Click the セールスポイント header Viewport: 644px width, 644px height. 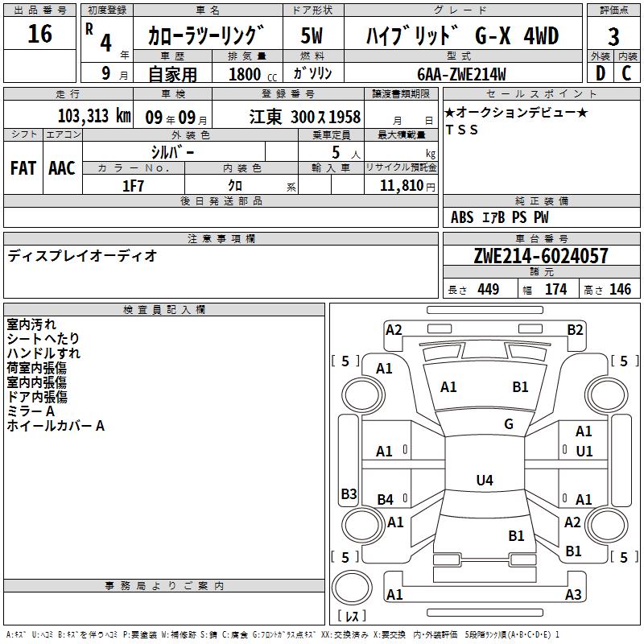click(542, 94)
